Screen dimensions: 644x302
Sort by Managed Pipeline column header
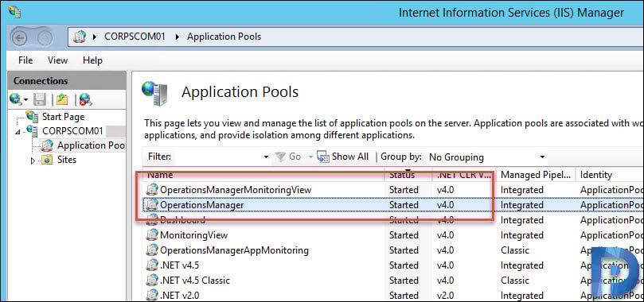tap(536, 175)
